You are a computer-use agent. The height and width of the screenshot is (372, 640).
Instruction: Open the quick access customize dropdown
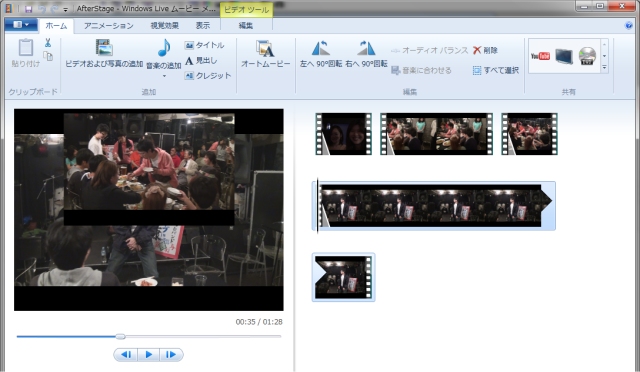65,9
